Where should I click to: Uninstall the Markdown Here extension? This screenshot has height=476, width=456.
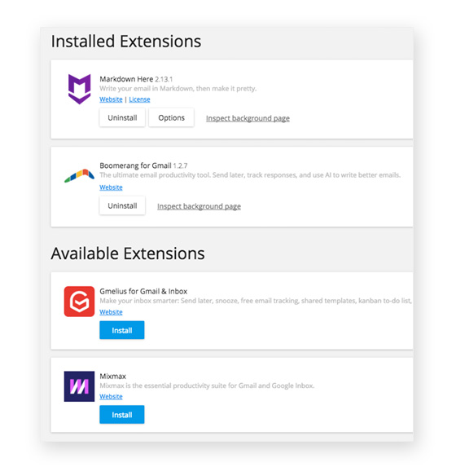[122, 118]
